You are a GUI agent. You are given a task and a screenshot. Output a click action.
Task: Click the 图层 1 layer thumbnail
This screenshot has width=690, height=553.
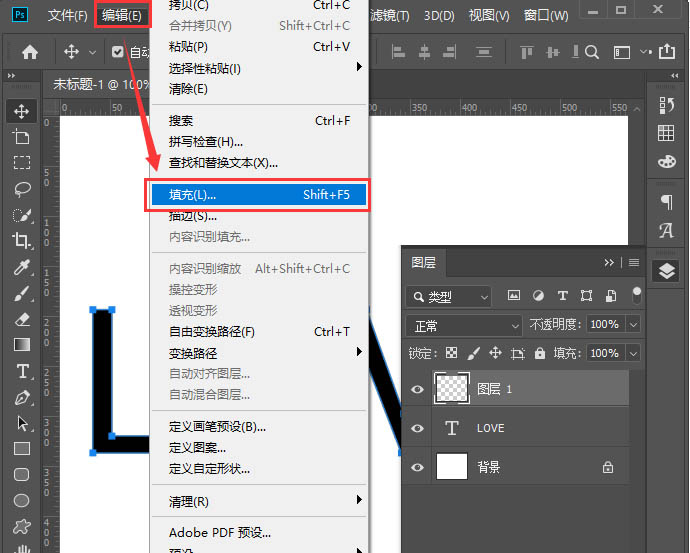(x=451, y=388)
